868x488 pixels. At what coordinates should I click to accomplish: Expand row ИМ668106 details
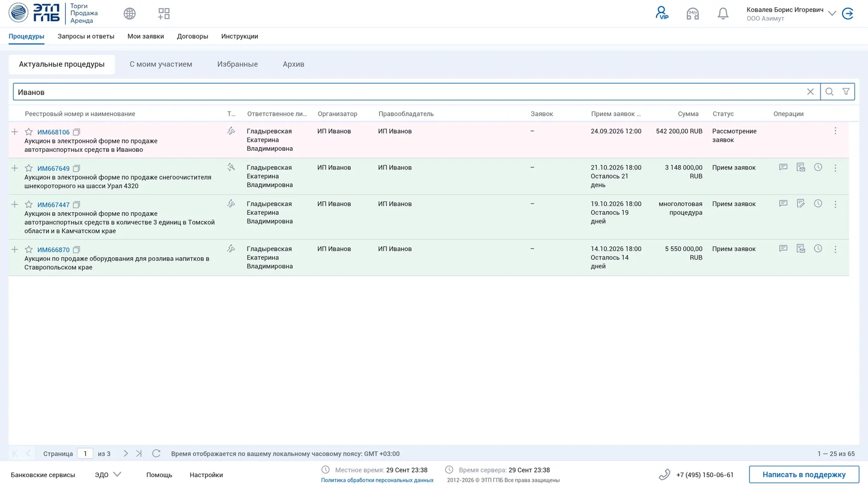tap(14, 132)
